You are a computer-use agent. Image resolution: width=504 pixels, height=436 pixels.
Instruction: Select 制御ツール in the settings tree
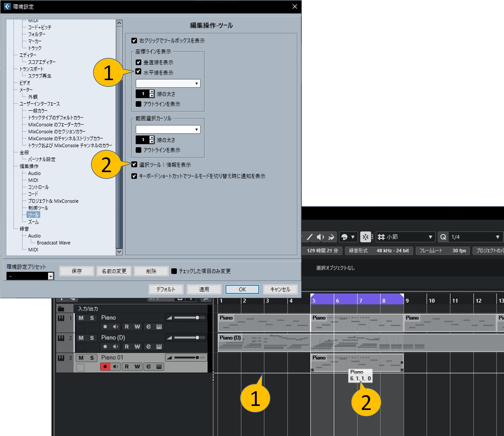tap(38, 208)
